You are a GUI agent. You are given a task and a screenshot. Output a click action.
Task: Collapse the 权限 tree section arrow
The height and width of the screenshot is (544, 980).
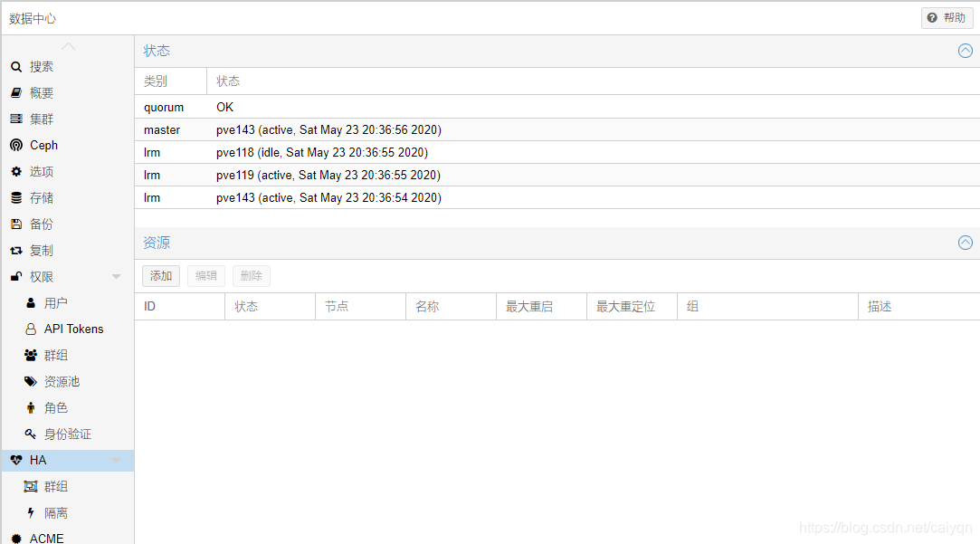116,276
